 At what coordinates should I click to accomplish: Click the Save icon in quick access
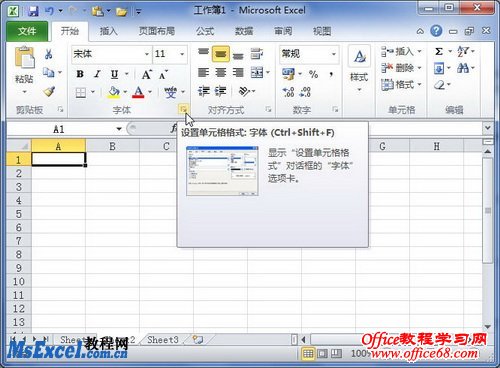[x=33, y=11]
